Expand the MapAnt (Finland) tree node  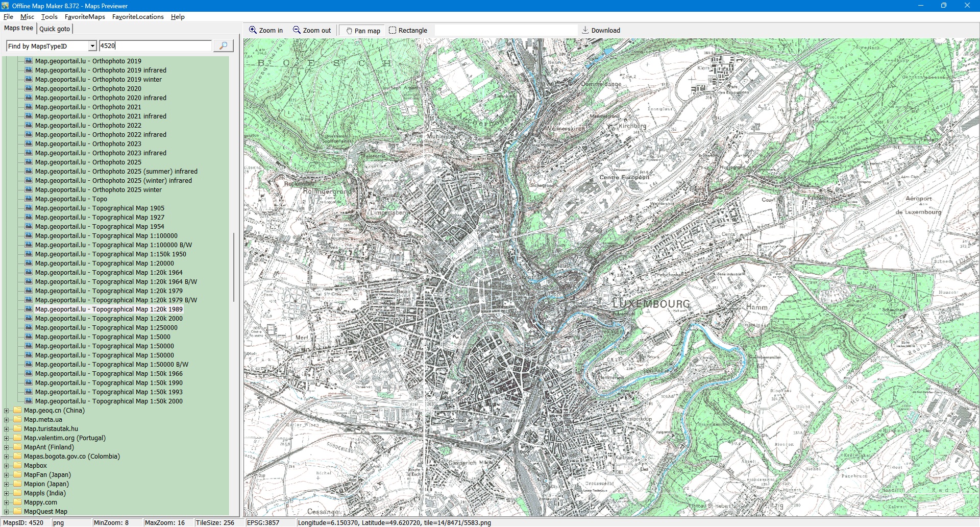tap(7, 447)
